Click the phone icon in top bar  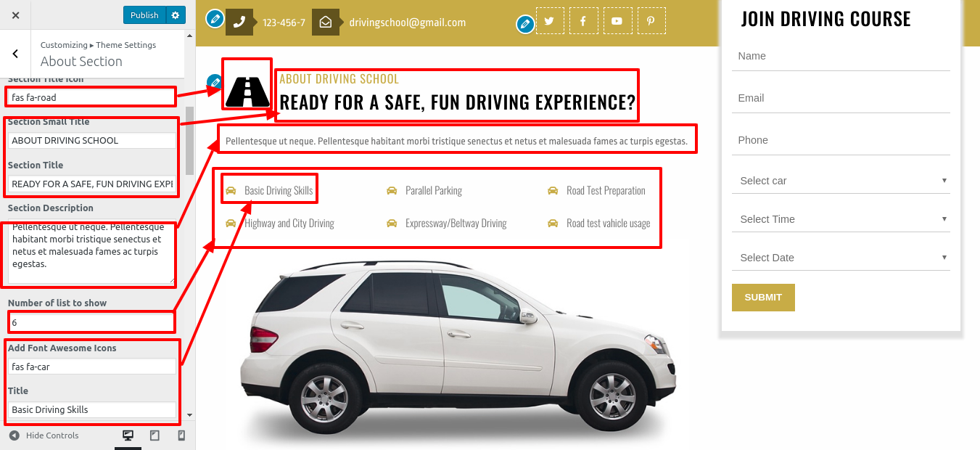(x=239, y=22)
